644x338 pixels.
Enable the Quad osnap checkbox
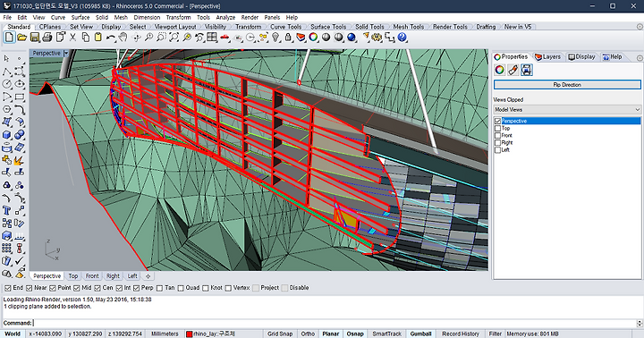(181, 288)
